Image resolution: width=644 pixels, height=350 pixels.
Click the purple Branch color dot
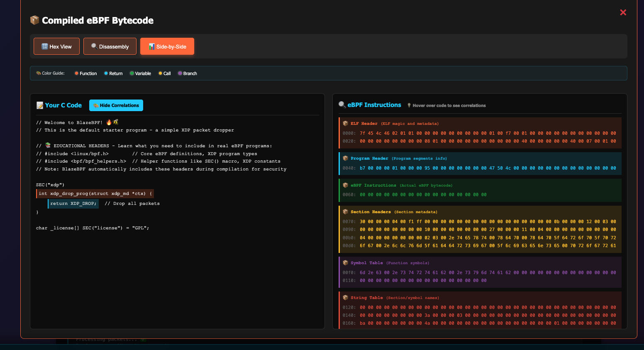(x=180, y=73)
